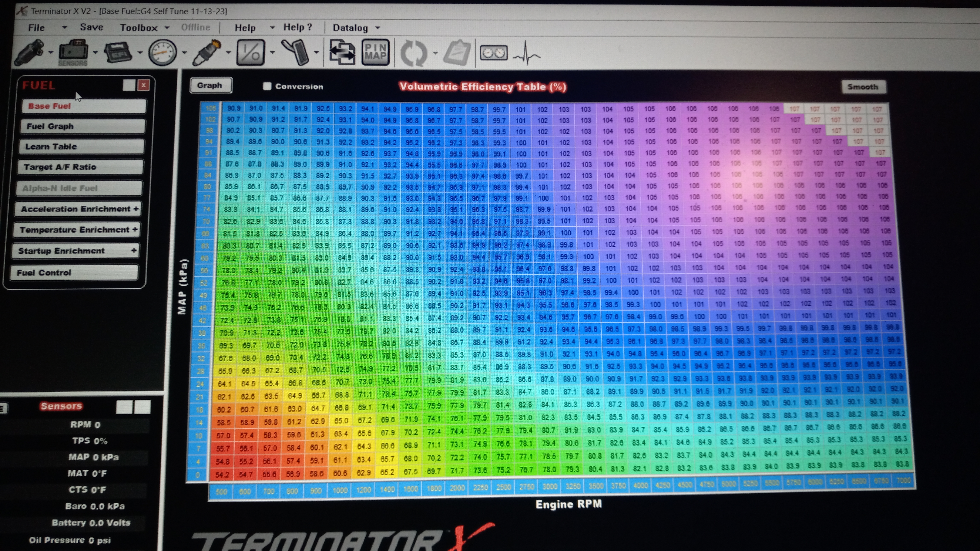Screen dimensions: 980x551
Task: Select the spark plug ignition icon
Action: pyautogui.click(x=207, y=53)
